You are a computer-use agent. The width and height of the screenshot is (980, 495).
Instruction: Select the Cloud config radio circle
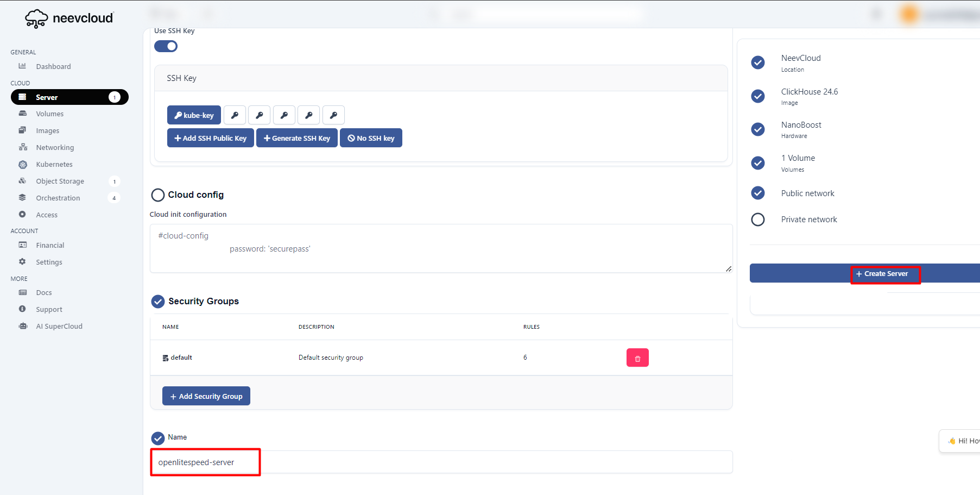point(158,195)
